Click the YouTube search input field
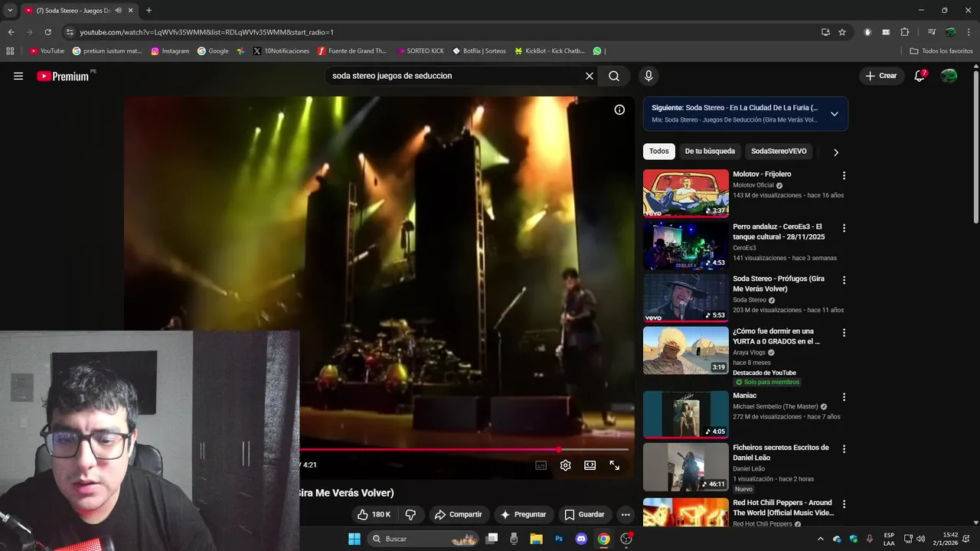Screen dimensions: 980x551 (456, 76)
